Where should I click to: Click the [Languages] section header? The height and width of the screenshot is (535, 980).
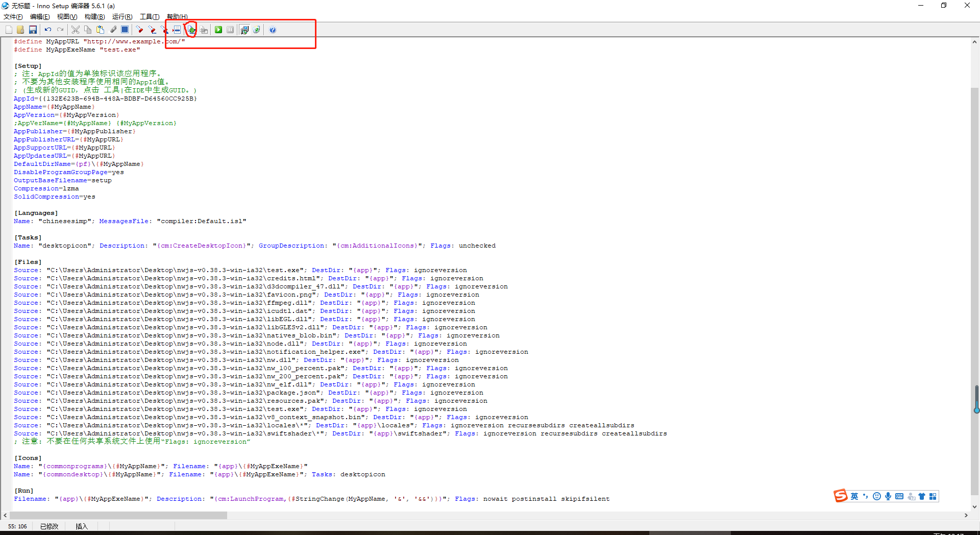(x=36, y=213)
